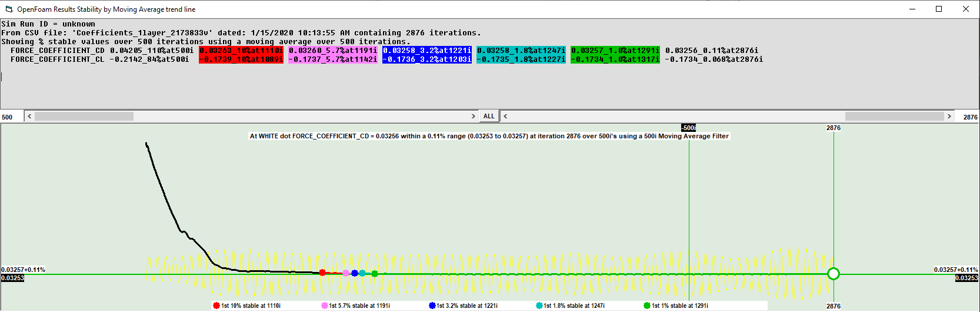The height and width of the screenshot is (312, 980).
Task: Click CL final value -0.1734_0.068%at2876i
Action: (714, 59)
